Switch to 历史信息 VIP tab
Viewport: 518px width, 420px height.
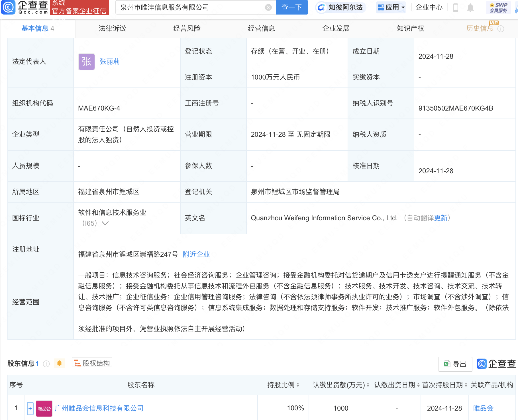[480, 28]
